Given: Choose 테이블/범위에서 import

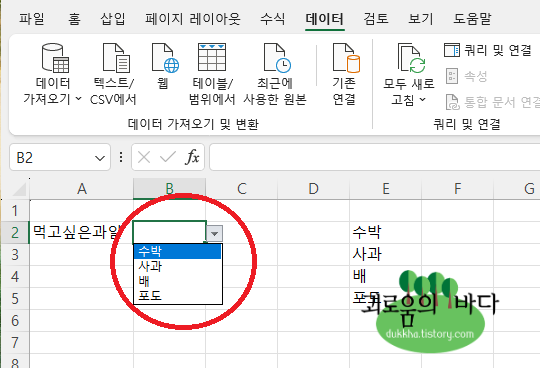Looking at the screenshot, I should point(212,74).
